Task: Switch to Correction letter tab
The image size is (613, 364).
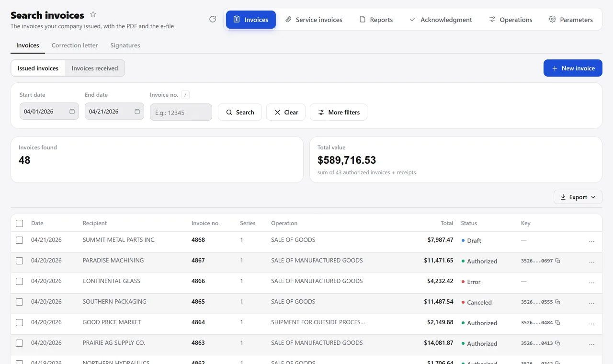Action: click(x=75, y=45)
